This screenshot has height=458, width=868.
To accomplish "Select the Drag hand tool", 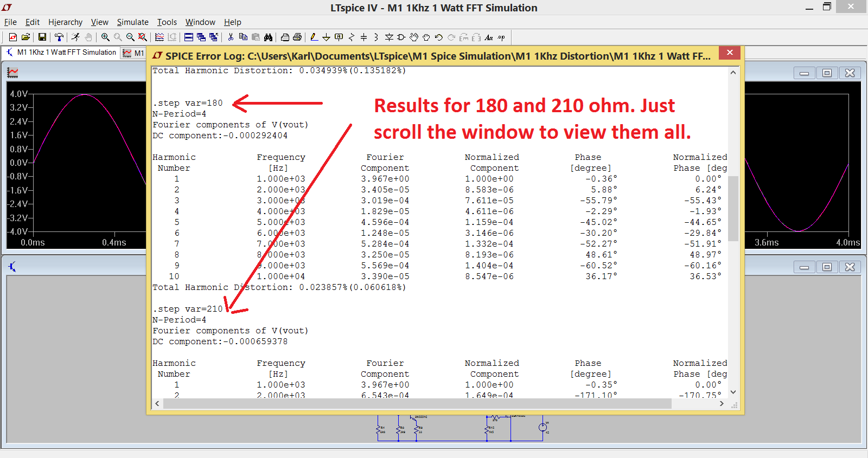I will point(426,37).
